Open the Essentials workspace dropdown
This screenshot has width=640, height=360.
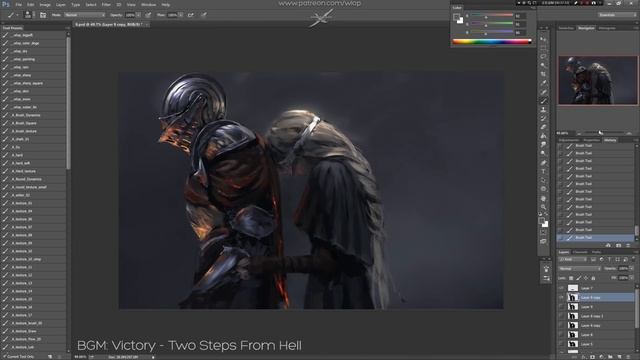point(617,15)
